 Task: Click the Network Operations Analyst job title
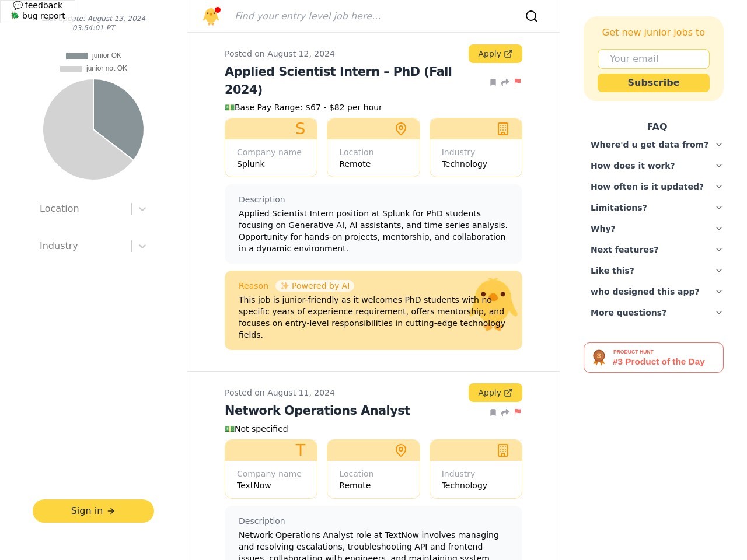click(317, 411)
